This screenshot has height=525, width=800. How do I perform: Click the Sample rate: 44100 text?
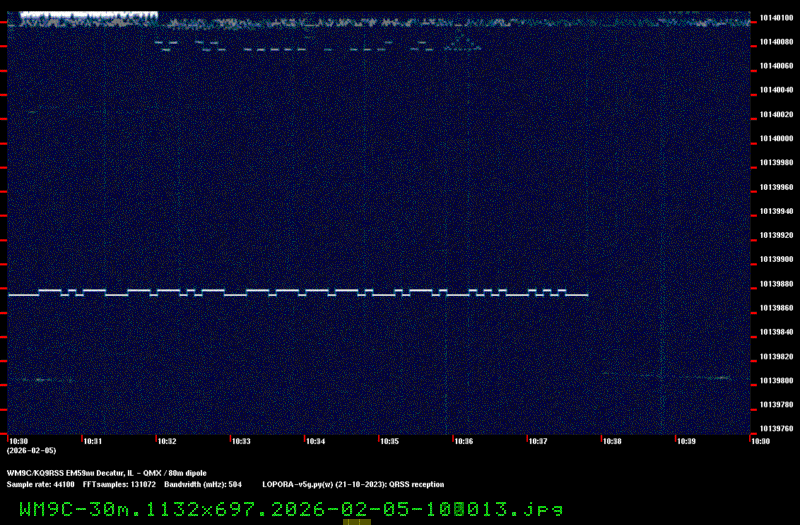click(x=40, y=484)
